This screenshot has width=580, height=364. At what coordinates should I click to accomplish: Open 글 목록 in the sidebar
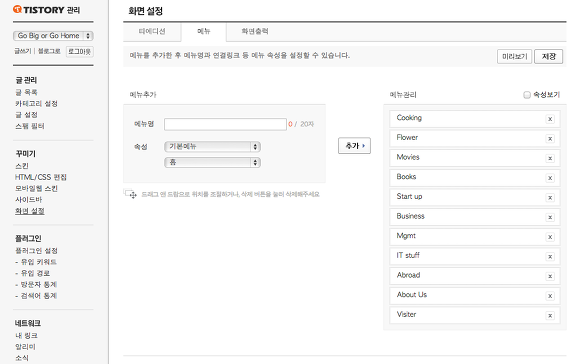pos(26,92)
